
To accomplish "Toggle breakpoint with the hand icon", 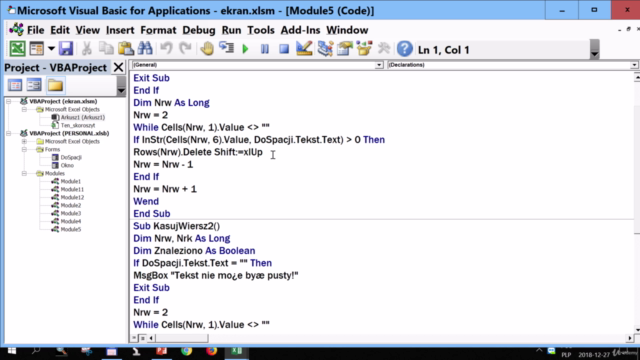I will (207, 49).
